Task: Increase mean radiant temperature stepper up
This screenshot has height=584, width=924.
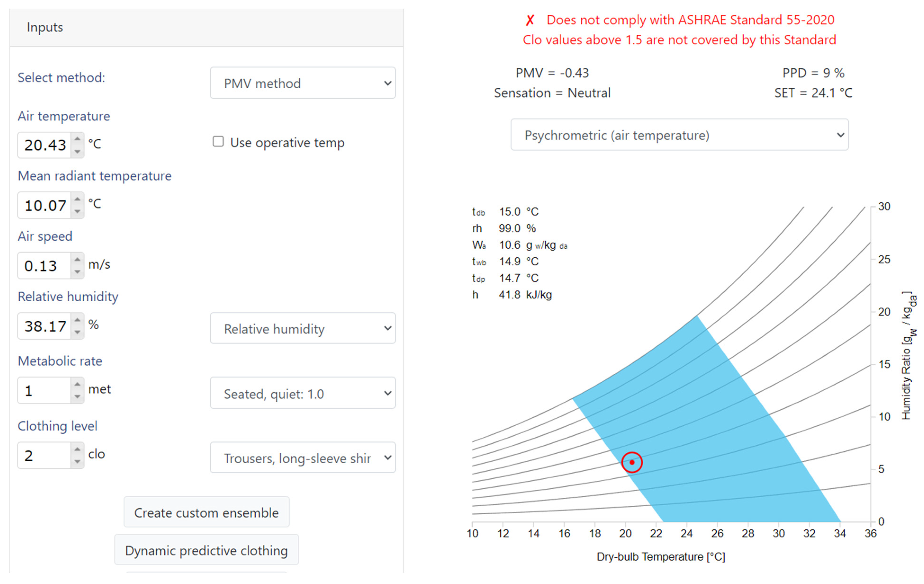Action: coord(78,199)
